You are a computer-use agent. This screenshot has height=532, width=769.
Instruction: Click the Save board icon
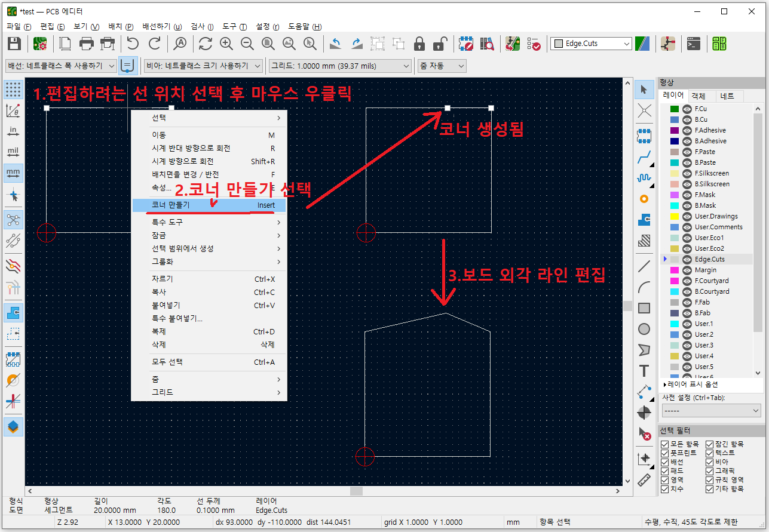pyautogui.click(x=14, y=44)
